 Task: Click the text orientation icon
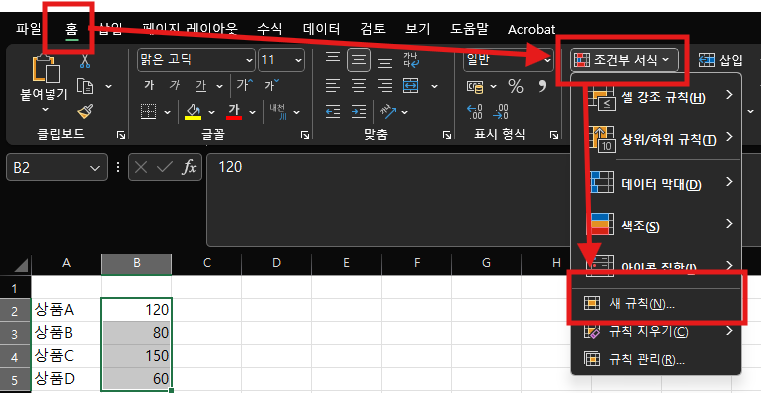coord(388,112)
